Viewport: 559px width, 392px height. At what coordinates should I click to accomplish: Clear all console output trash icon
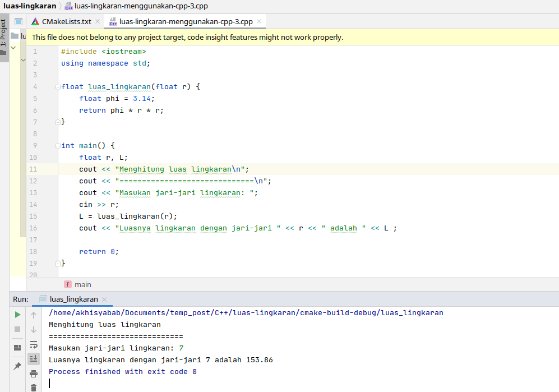(34, 388)
